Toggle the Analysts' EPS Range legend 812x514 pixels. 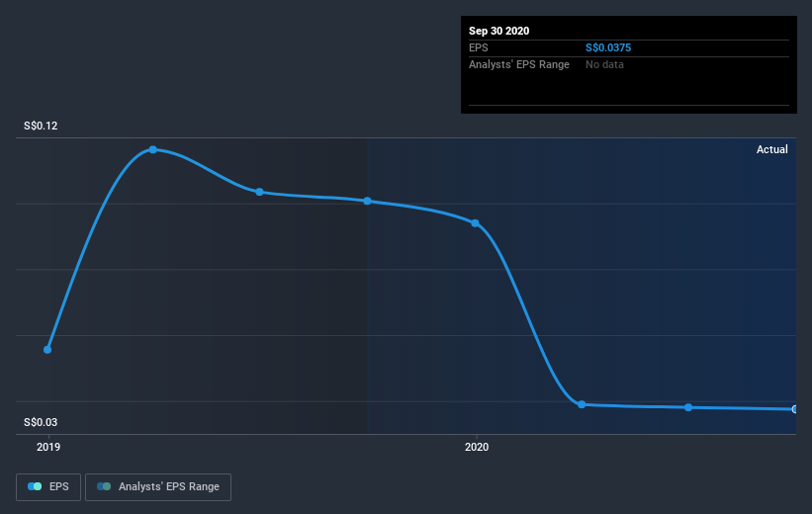(x=158, y=486)
